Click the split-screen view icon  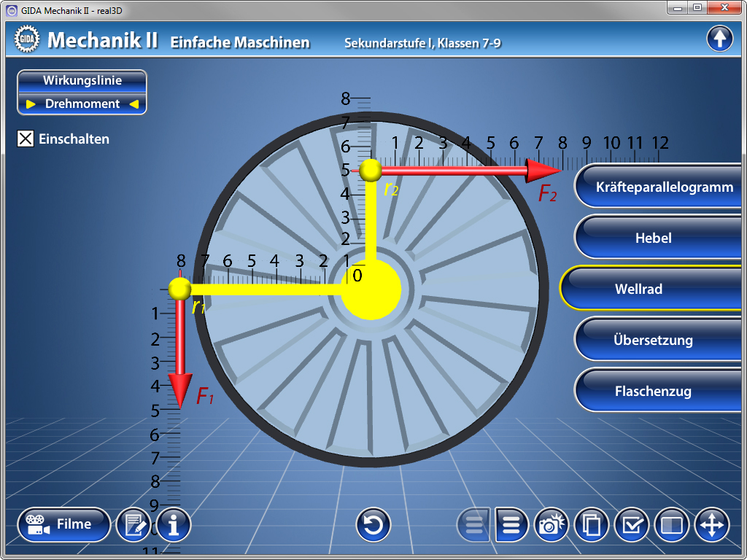(x=671, y=525)
